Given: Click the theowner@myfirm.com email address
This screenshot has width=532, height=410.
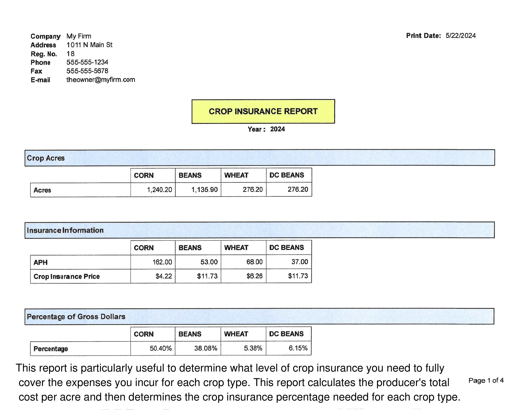Looking at the screenshot, I should [x=101, y=80].
